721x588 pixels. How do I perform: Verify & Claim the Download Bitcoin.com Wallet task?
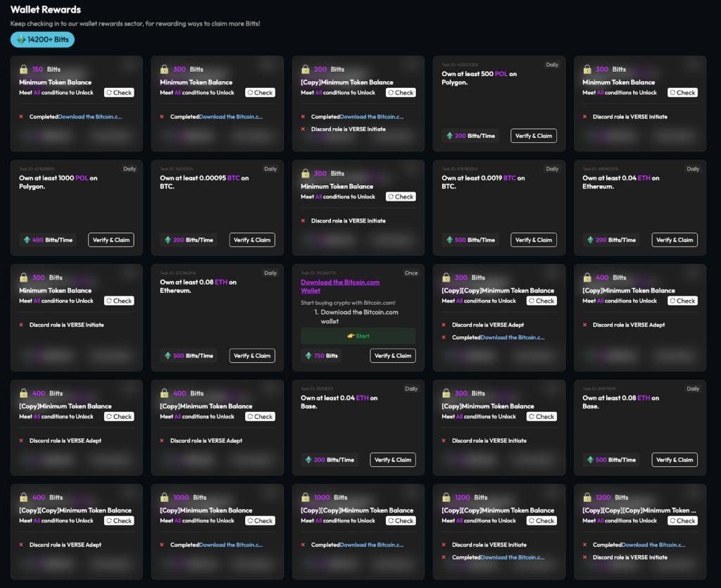click(x=393, y=356)
